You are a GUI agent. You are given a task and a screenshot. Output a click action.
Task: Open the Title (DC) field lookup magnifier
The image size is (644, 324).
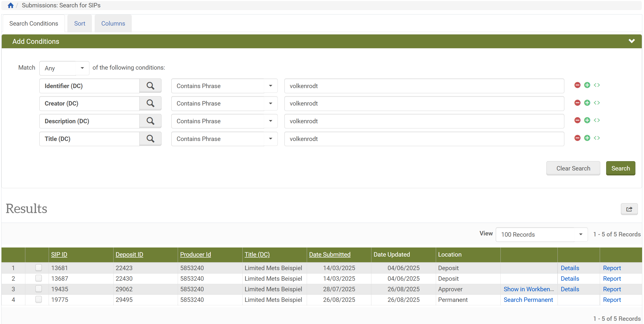click(x=150, y=139)
